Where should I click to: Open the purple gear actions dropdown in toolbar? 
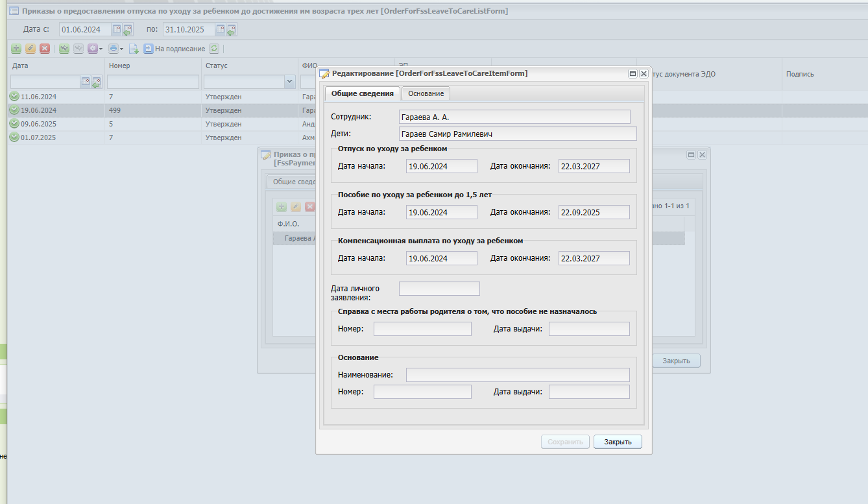pos(95,49)
